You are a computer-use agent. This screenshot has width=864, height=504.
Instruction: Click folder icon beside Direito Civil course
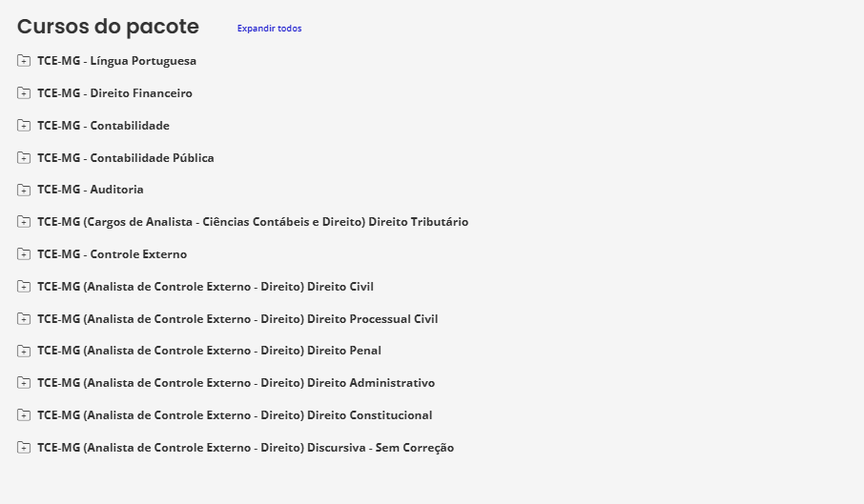pos(24,287)
